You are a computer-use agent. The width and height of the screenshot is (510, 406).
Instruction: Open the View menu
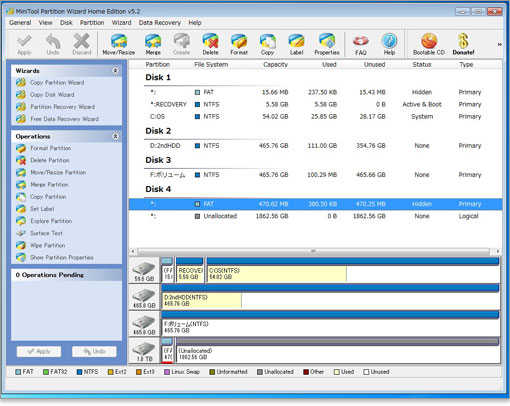[45, 23]
